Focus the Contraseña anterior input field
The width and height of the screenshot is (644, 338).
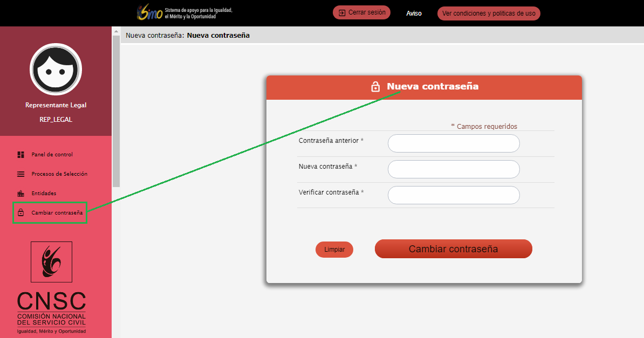(x=454, y=143)
